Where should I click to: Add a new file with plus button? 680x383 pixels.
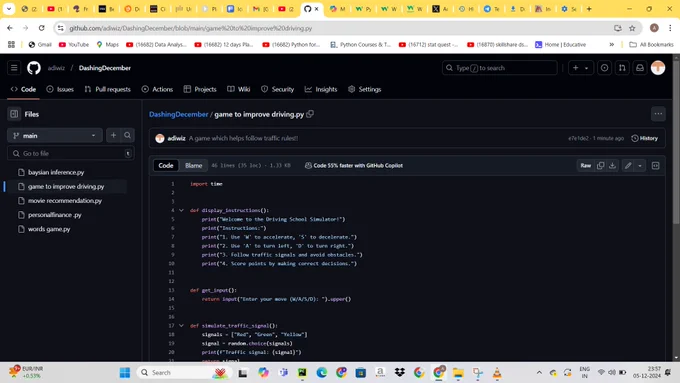coord(113,135)
